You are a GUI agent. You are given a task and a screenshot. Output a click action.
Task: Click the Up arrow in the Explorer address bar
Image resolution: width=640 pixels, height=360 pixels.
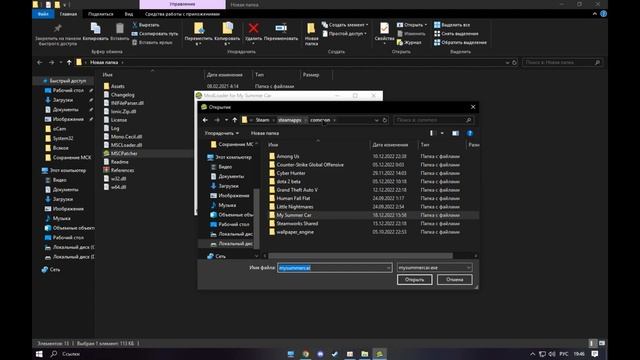click(x=69, y=62)
